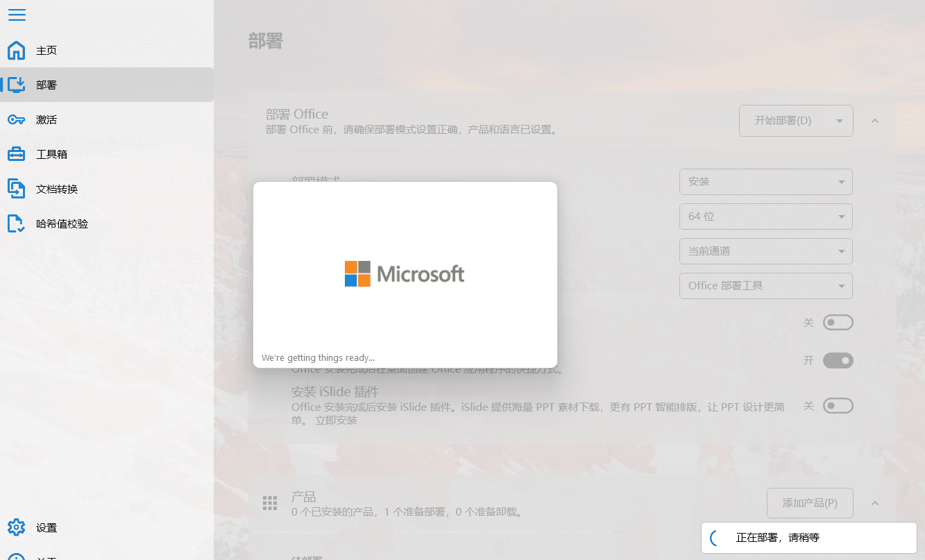Expand the Office 部署工具 selector
Screen dimensions: 925x560
point(765,285)
